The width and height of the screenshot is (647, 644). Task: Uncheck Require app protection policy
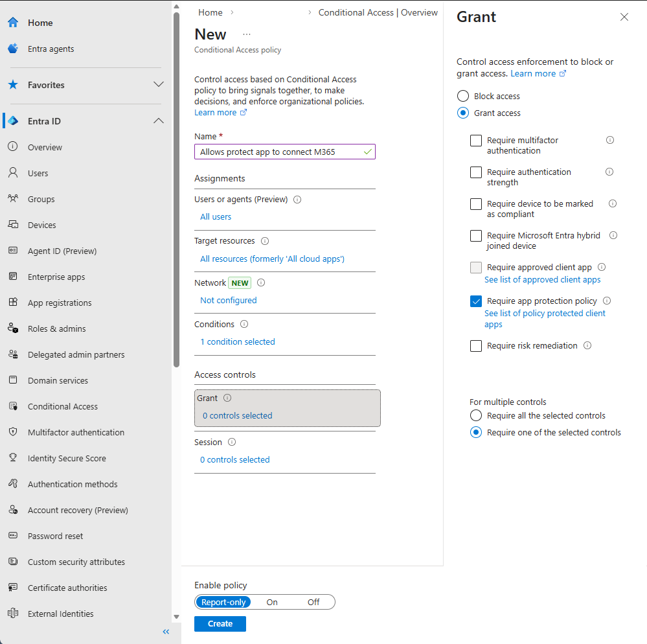(476, 301)
